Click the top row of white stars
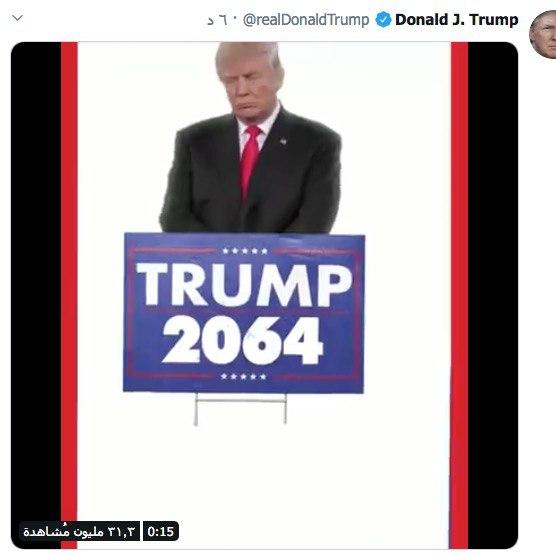This screenshot has width=556, height=555. coord(245,251)
